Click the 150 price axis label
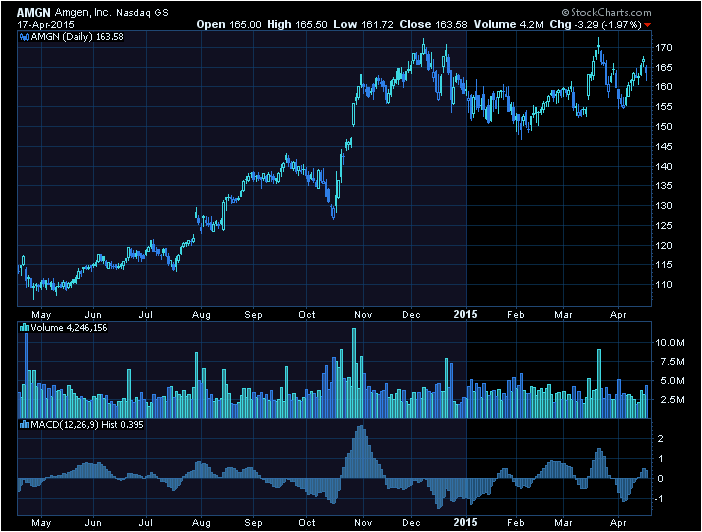The width and height of the screenshot is (702, 532). point(664,127)
